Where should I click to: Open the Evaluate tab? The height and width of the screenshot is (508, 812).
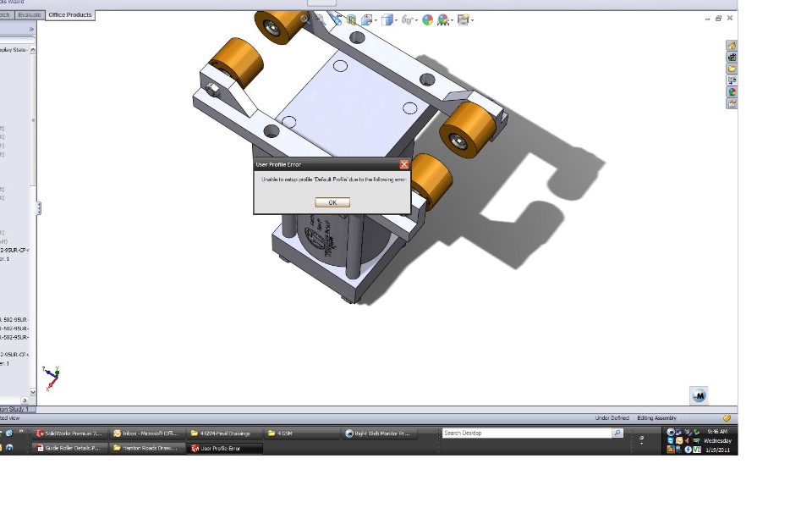point(29,15)
